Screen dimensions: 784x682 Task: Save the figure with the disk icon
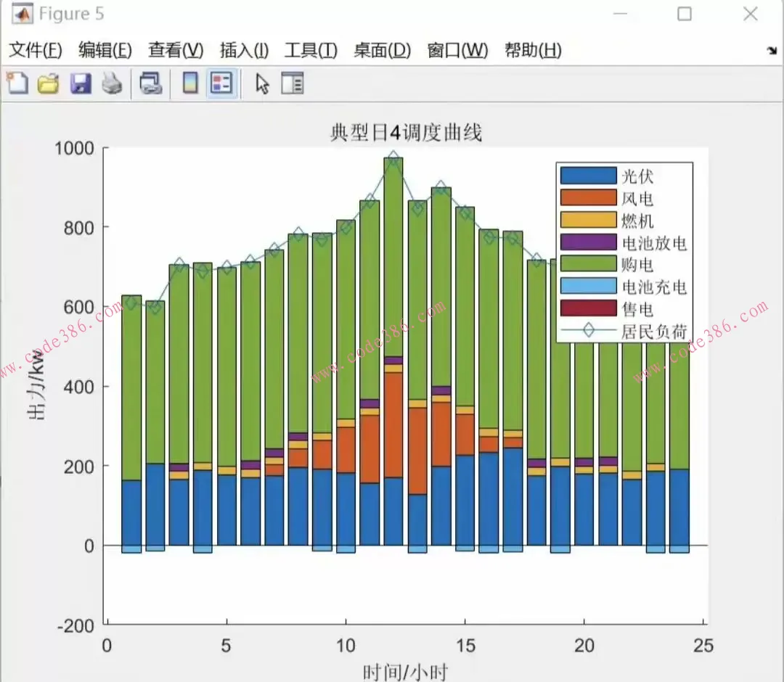80,83
